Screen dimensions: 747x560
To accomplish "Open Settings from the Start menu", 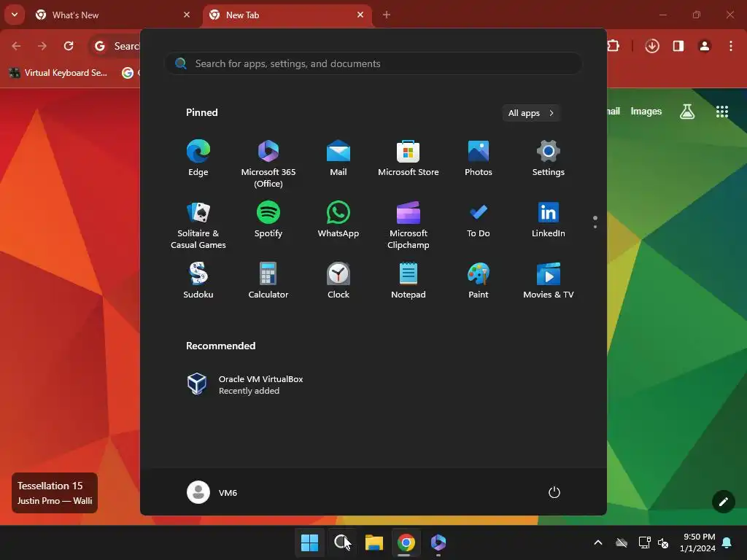I will [x=549, y=158].
